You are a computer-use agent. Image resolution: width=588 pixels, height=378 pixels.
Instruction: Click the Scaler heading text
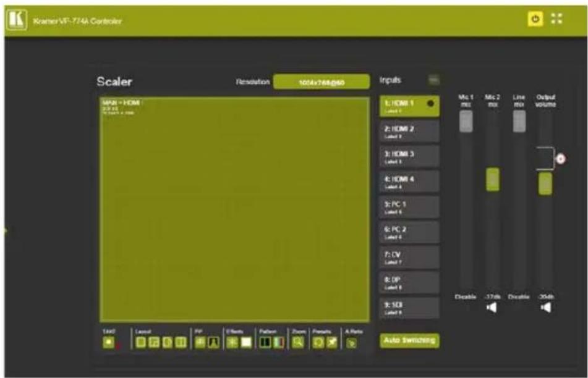click(x=114, y=82)
